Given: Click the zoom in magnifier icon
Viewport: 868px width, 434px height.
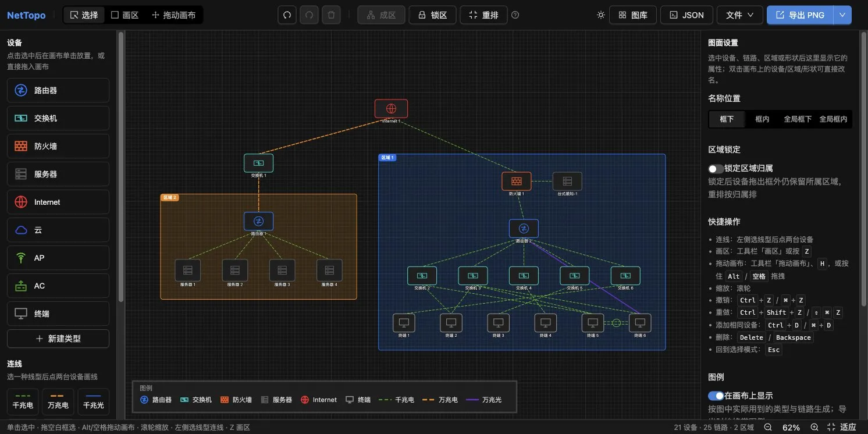Looking at the screenshot, I should pos(814,427).
